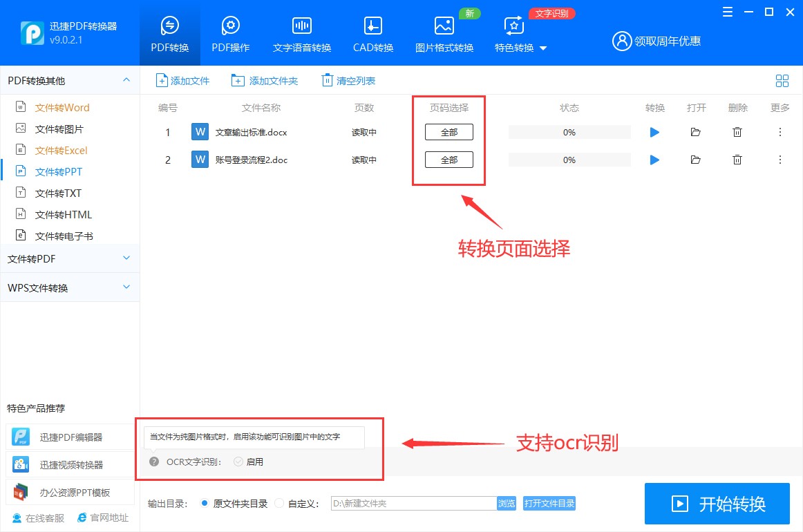803x532 pixels.
Task: Open output folder icon for 文章输出标准.docx row
Action: point(695,132)
